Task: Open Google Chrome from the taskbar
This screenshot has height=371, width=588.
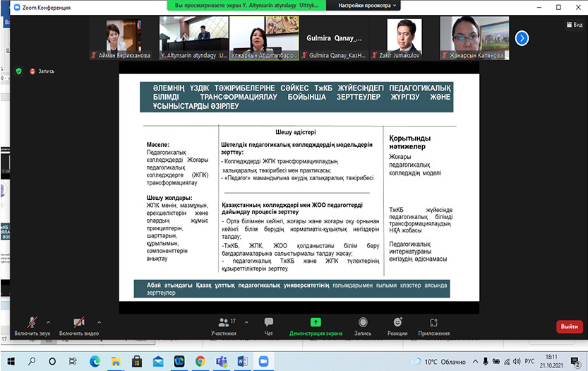Action: [200, 361]
